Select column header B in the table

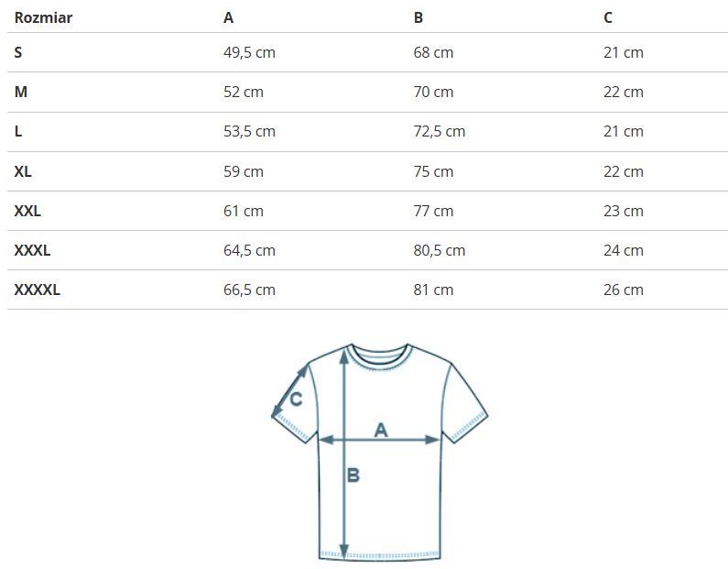coord(418,17)
